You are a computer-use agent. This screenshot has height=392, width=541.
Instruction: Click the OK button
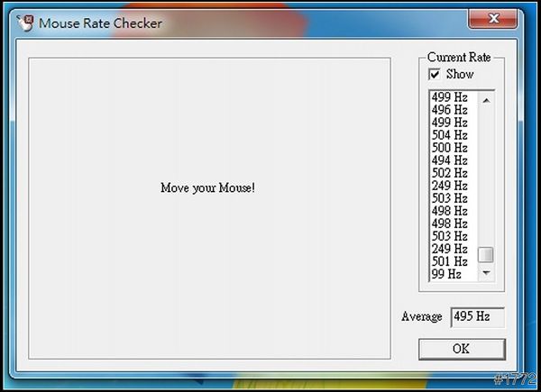462,349
